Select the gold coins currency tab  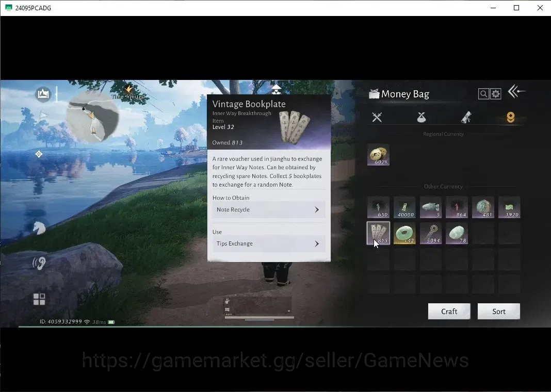tap(511, 117)
